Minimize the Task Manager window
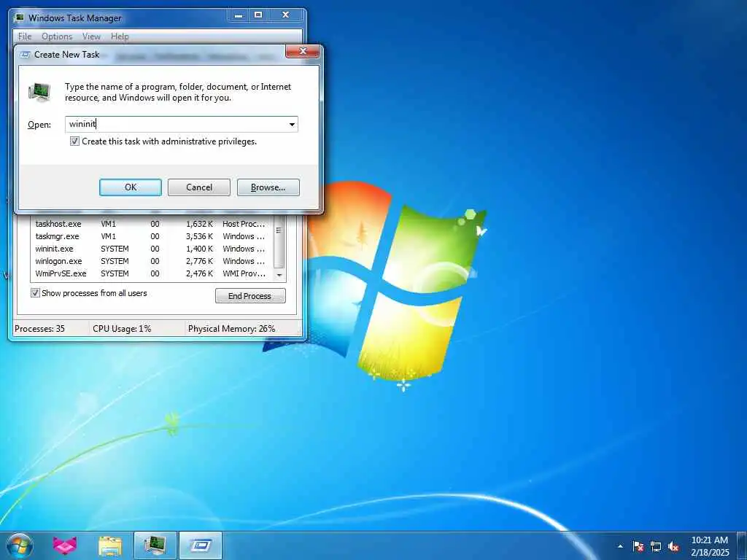Image resolution: width=747 pixels, height=560 pixels. pyautogui.click(x=239, y=15)
